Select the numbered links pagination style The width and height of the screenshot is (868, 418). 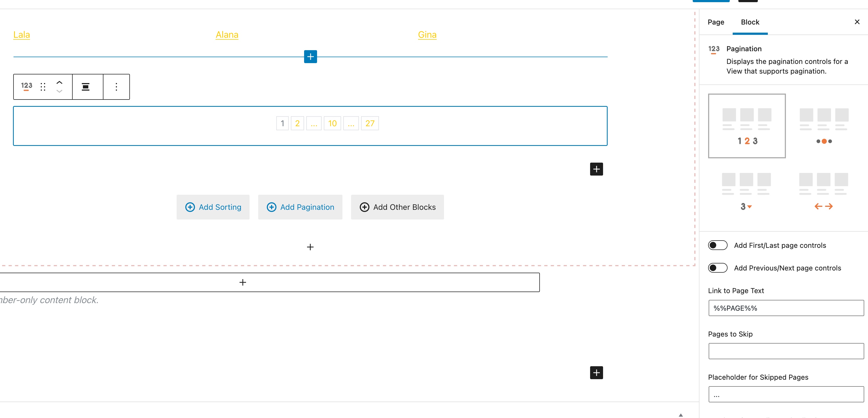pos(747,126)
